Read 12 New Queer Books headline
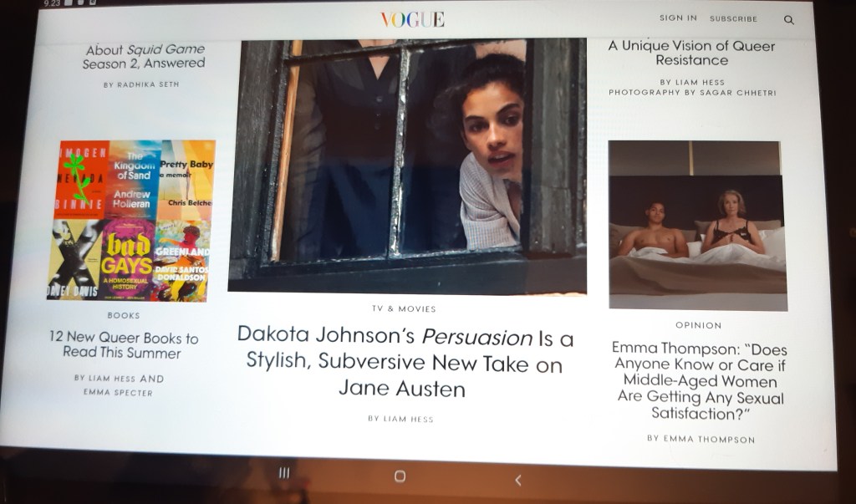 pyautogui.click(x=123, y=345)
